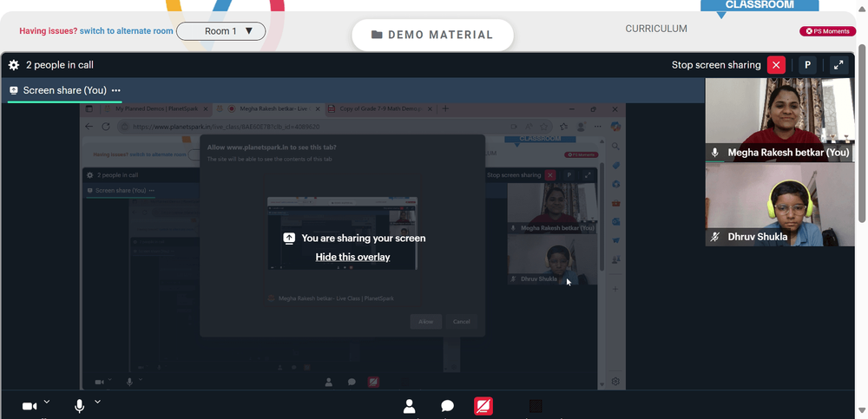Expand call view to fullscreen
Image resolution: width=868 pixels, height=419 pixels.
[x=838, y=65]
